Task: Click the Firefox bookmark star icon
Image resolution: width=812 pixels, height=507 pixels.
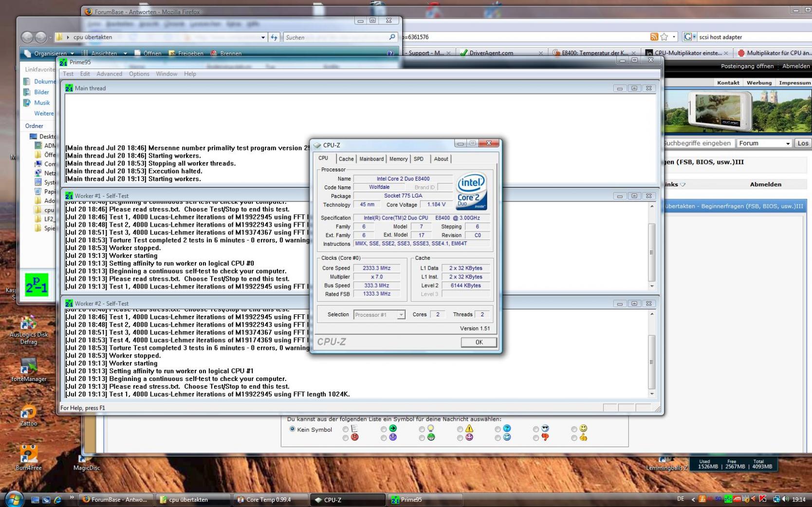Action: click(x=664, y=37)
